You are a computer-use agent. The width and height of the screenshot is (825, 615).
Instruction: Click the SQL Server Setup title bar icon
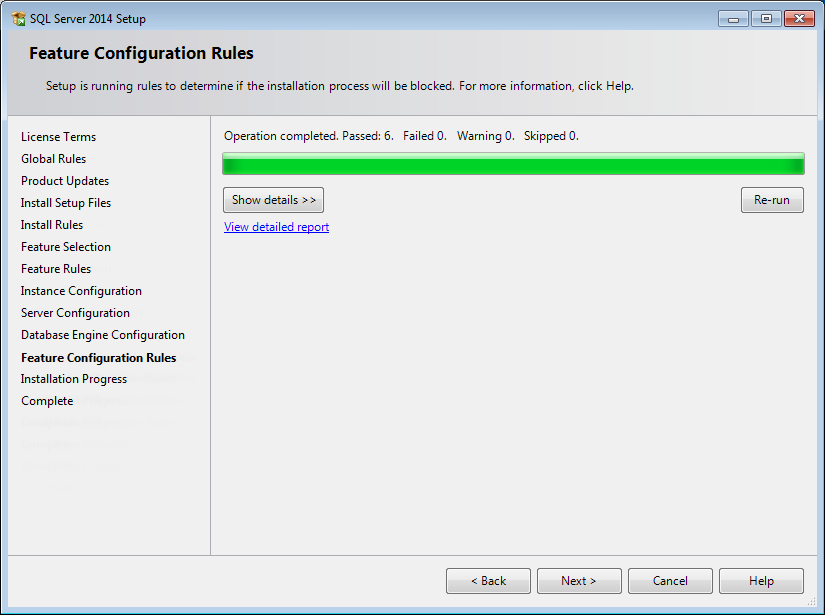[18, 18]
